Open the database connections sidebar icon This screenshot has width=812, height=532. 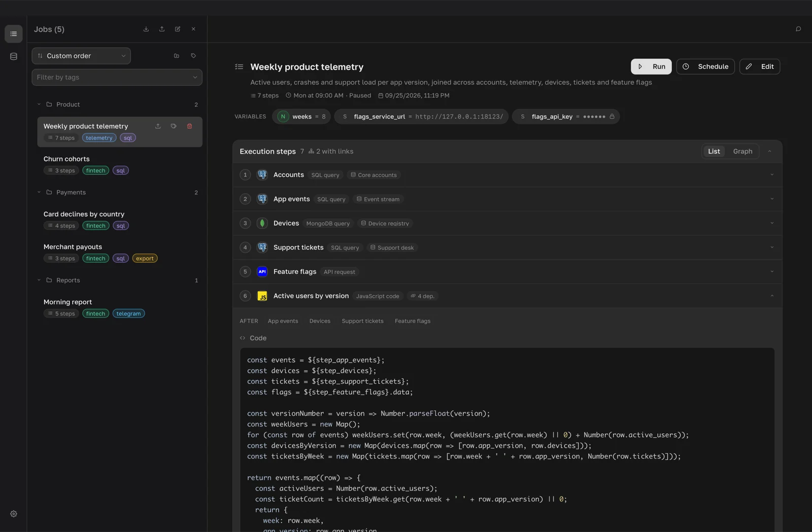[14, 56]
